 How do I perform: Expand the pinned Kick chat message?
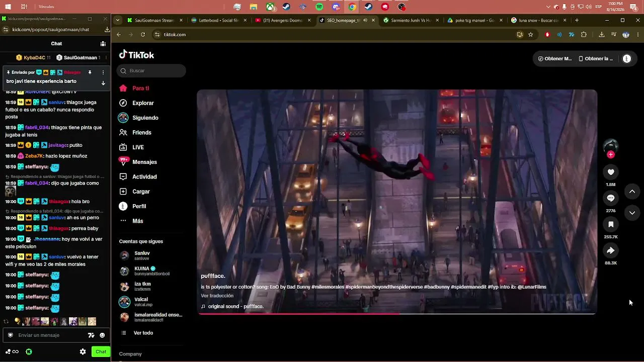click(103, 83)
